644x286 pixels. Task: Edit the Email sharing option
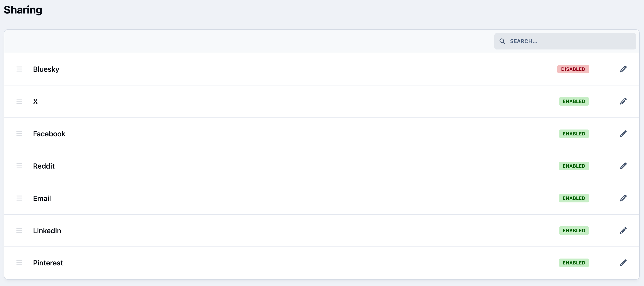click(623, 198)
